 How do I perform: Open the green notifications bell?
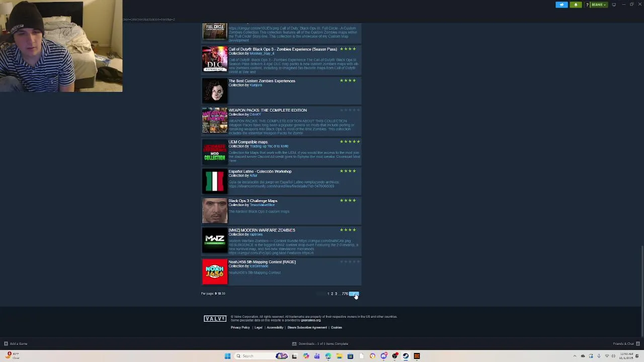tap(576, 5)
